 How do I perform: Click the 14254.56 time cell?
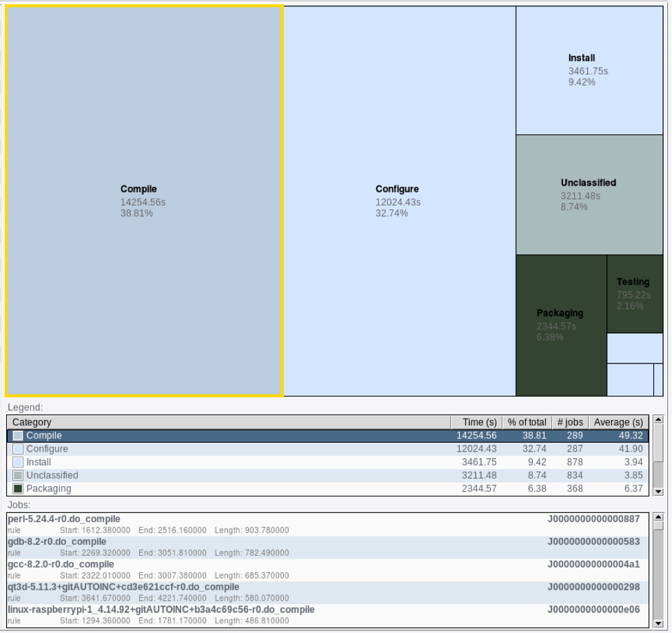pos(476,436)
